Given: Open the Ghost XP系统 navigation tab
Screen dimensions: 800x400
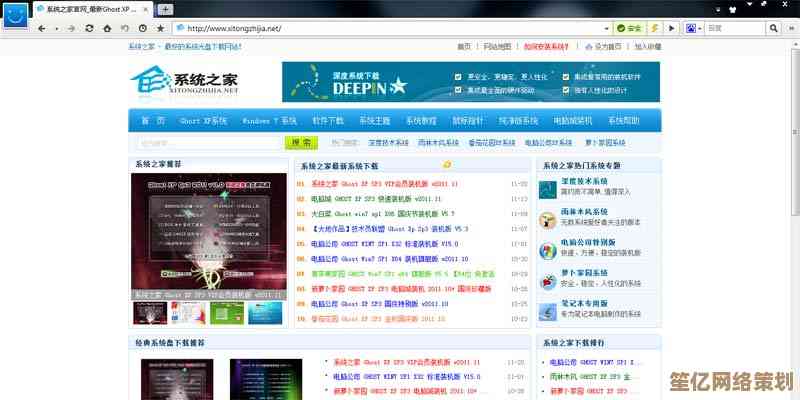Looking at the screenshot, I should pyautogui.click(x=202, y=120).
